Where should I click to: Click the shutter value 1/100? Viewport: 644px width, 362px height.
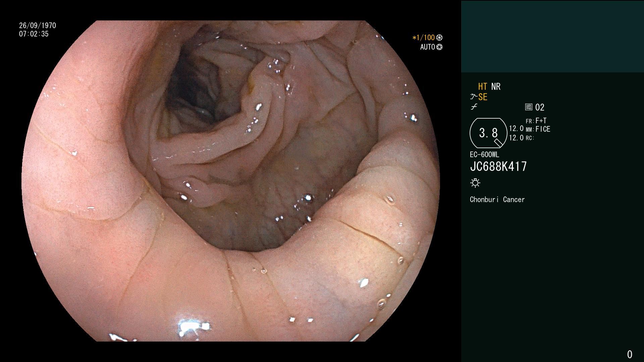pyautogui.click(x=424, y=38)
